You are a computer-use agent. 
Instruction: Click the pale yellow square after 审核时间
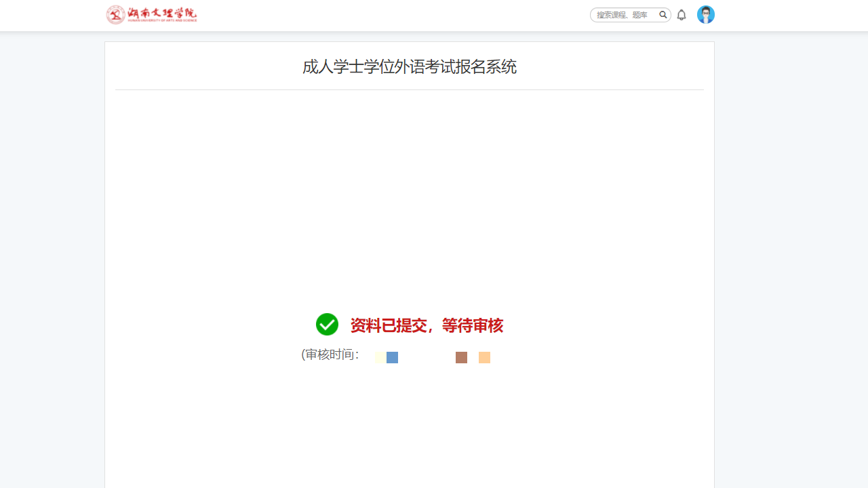(x=380, y=357)
